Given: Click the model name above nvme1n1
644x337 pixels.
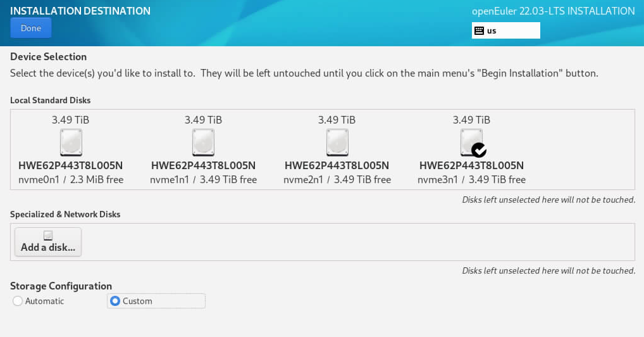Looking at the screenshot, I should pyautogui.click(x=203, y=165).
